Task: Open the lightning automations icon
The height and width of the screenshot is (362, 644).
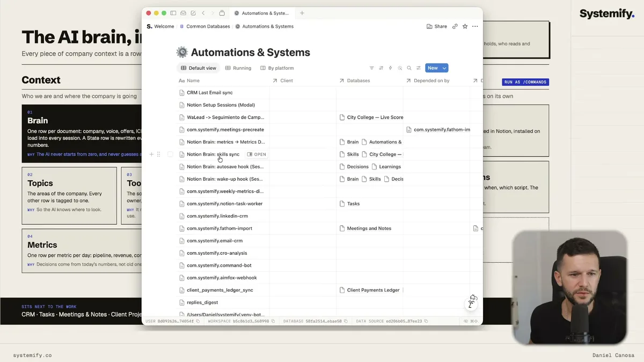Action: 390,68
